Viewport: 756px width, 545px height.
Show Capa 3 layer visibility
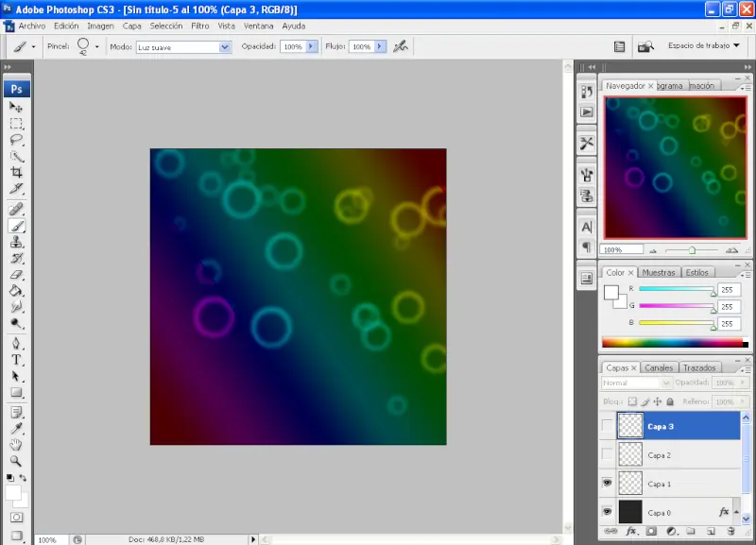[x=607, y=425]
